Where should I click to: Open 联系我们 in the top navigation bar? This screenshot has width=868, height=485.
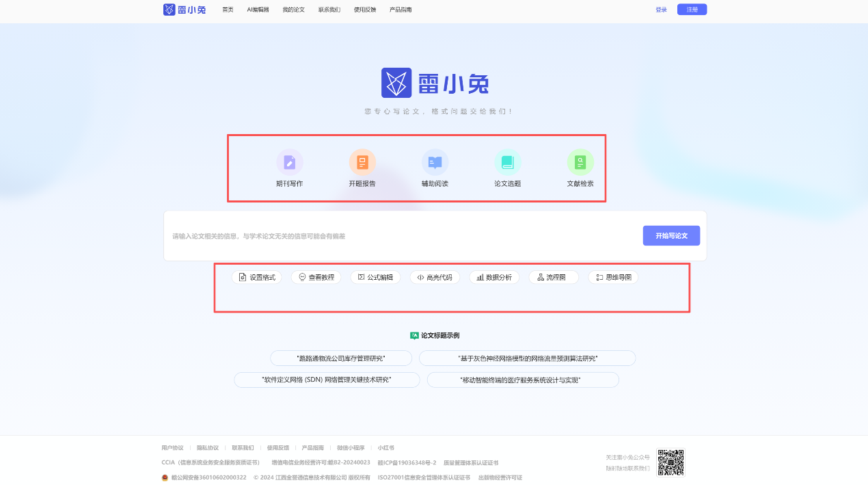tap(329, 10)
